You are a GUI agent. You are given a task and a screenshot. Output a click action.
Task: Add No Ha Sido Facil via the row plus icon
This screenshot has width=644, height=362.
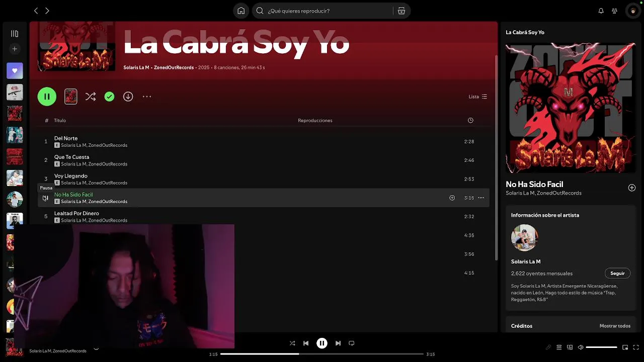[x=452, y=198]
